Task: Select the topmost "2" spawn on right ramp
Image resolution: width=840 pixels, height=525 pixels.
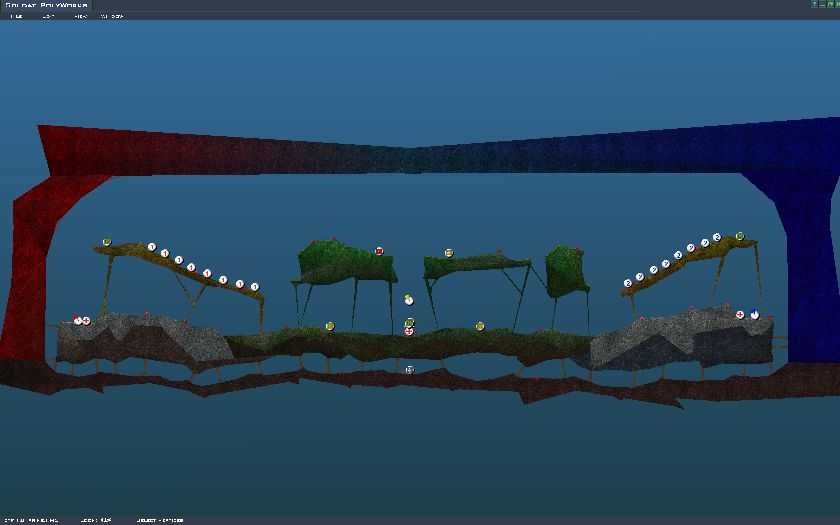Action: (717, 237)
